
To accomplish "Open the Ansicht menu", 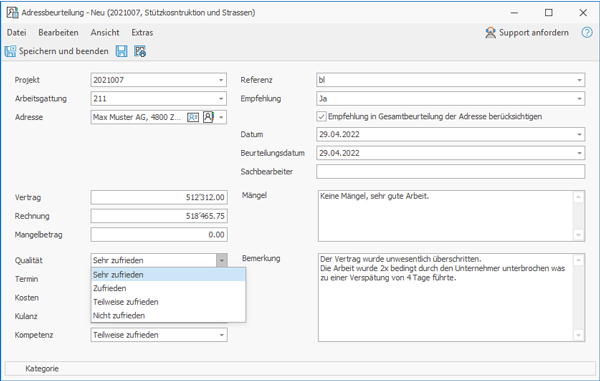I will click(105, 33).
